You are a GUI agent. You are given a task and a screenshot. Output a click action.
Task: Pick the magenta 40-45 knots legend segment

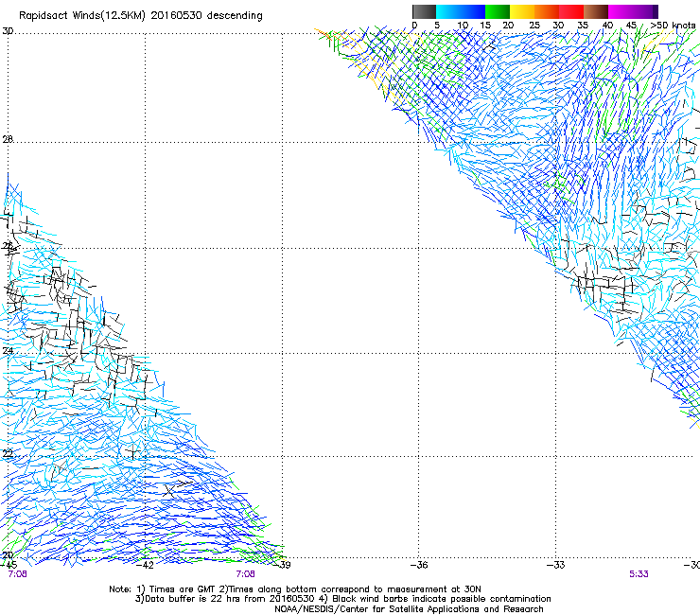pyautogui.click(x=621, y=11)
